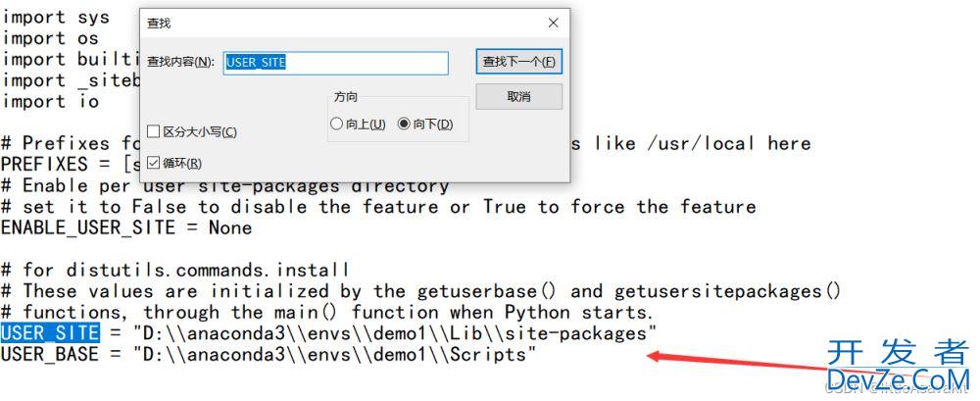Click the 'for distutils.commands.install' comment line
The width and height of the screenshot is (980, 401).
(x=186, y=270)
